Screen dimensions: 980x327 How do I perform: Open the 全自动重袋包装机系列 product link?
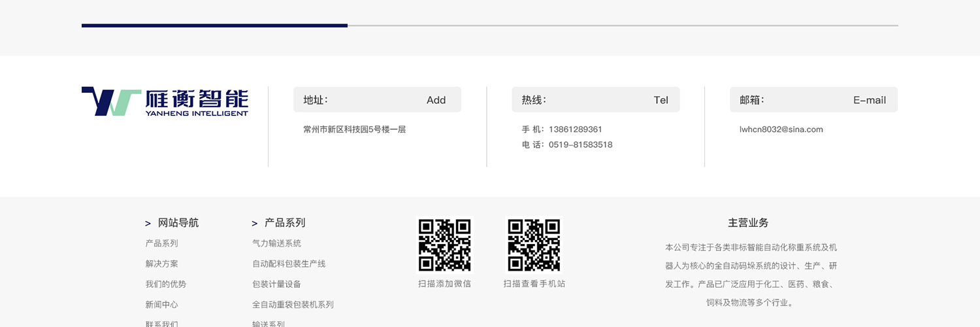[293, 305]
